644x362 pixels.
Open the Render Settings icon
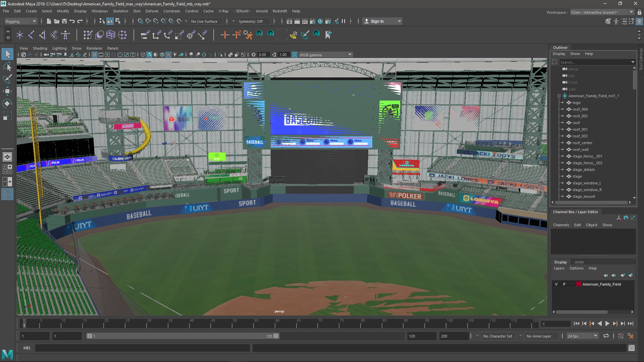[313, 21]
